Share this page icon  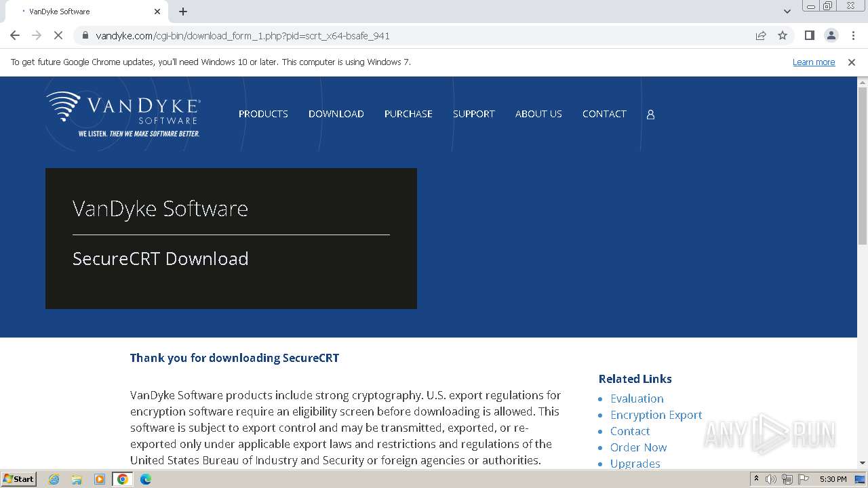tap(761, 35)
